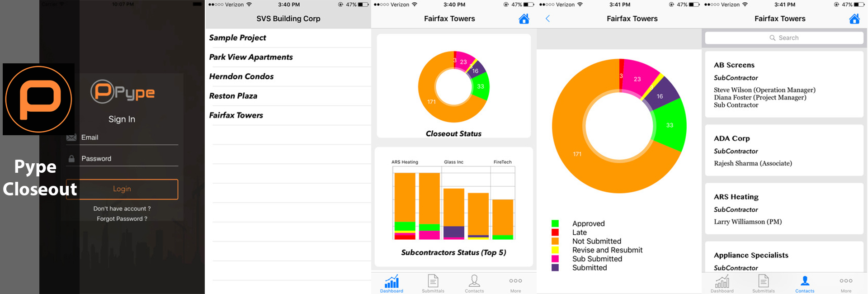
Task: Click the Wi-Fi icon in the contacts screen status bar
Action: (745, 5)
